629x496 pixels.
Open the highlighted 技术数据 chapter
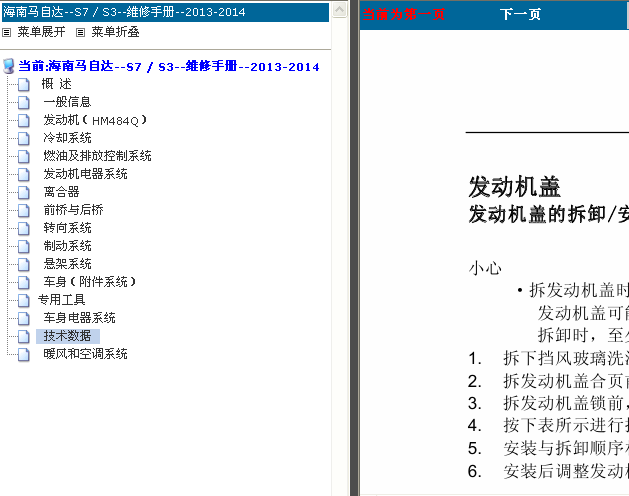pyautogui.click(x=67, y=336)
